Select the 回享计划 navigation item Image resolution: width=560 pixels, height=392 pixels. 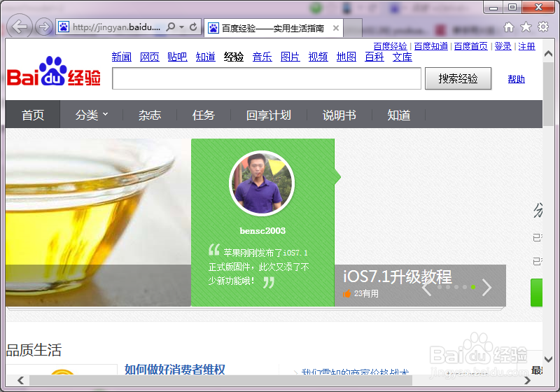269,115
